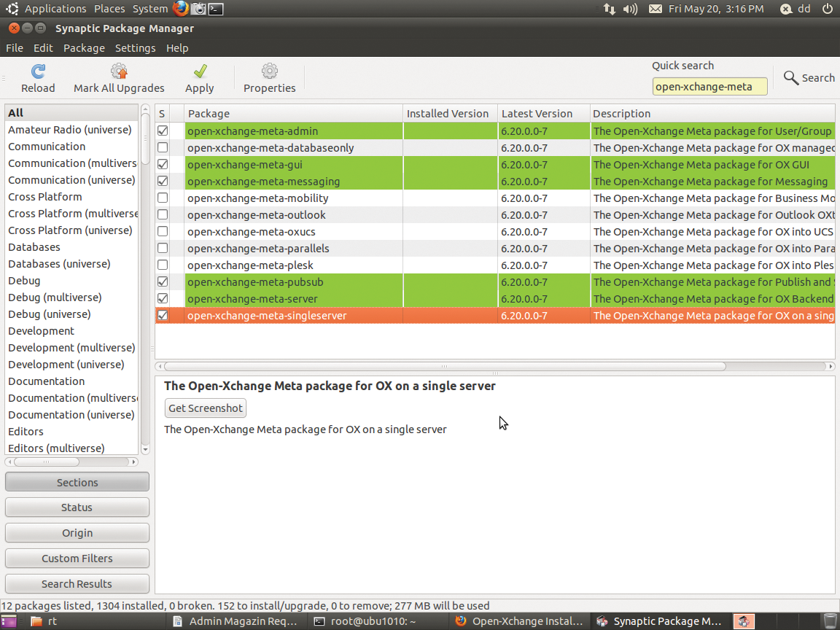Click into the Quick search field
This screenshot has width=840, height=630.
tap(709, 87)
